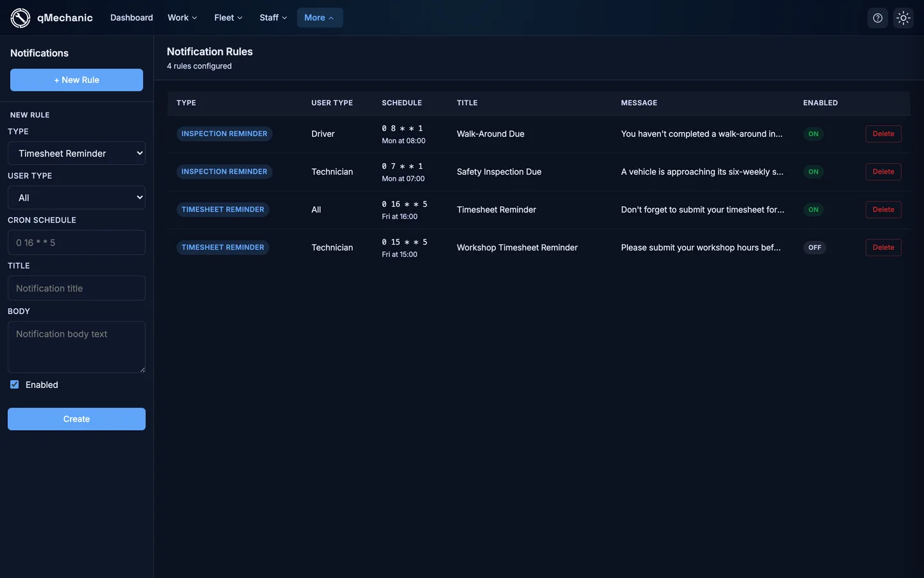Screen dimensions: 924x578
Task: Delete the Timesheet Reminder rule for All
Action: click(883, 210)
